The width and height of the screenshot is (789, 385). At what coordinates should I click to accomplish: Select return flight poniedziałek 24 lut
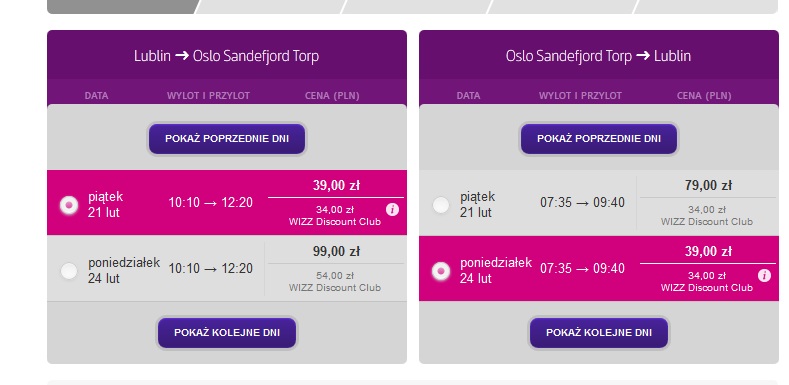[441, 271]
